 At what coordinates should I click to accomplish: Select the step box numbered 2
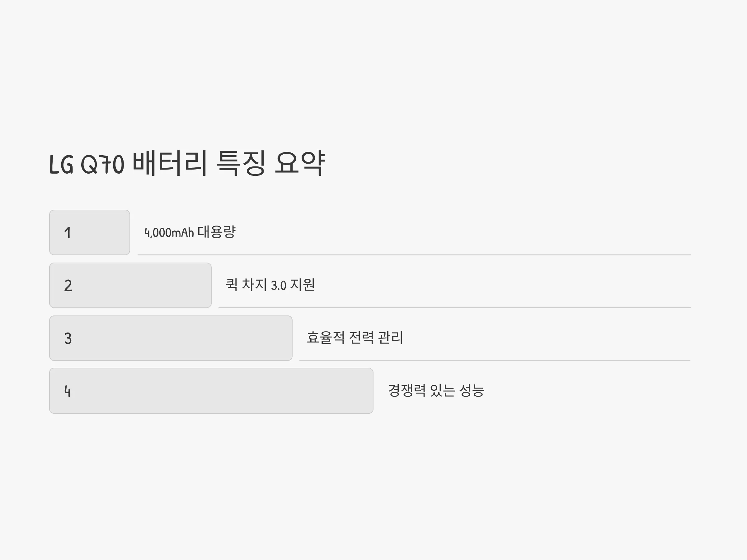(x=130, y=285)
